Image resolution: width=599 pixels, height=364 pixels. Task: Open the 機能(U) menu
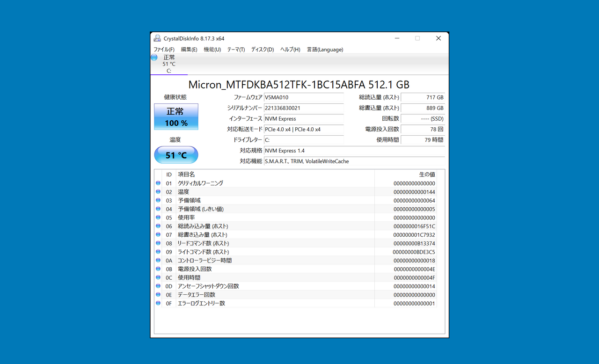212,50
